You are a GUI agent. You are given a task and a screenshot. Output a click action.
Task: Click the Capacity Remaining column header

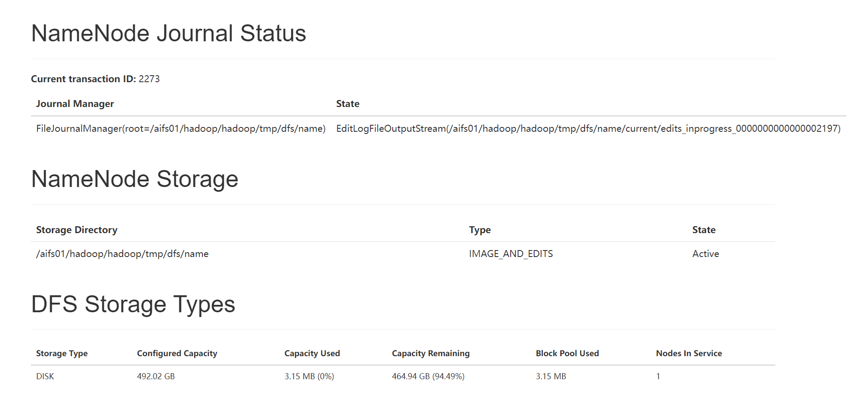430,353
